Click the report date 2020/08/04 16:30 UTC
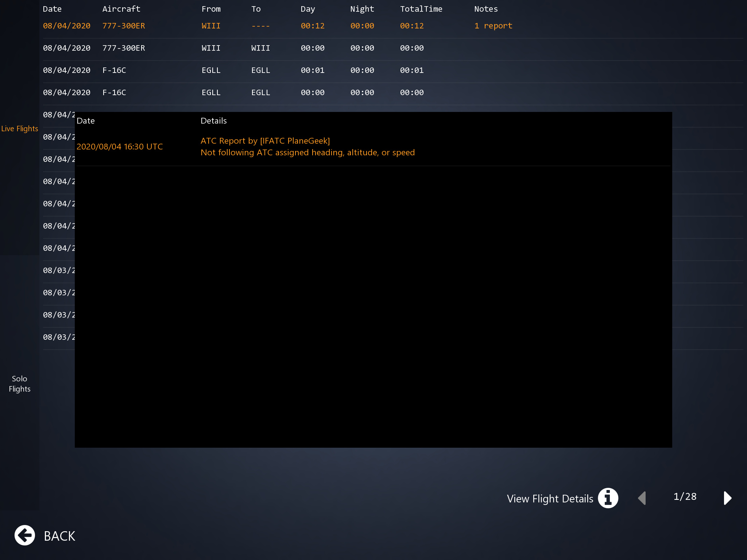This screenshot has height=560, width=747. tap(120, 147)
